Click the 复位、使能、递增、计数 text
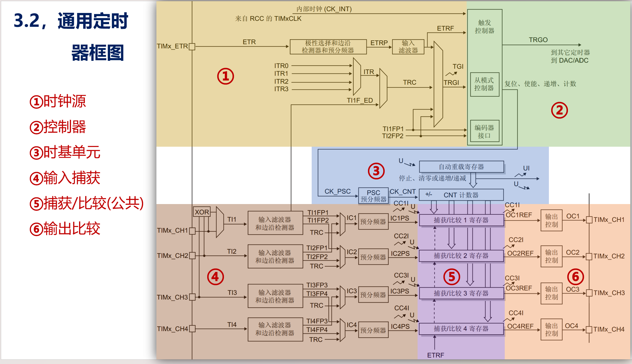The image size is (632, 364). click(x=540, y=84)
